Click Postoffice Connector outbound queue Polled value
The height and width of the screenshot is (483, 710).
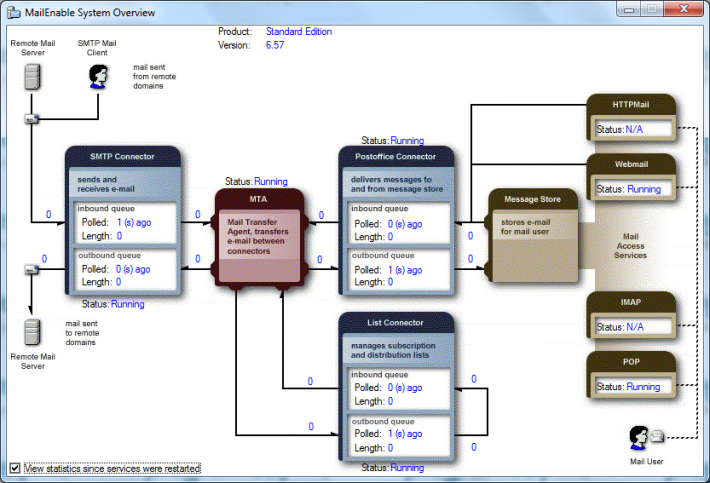pos(405,270)
